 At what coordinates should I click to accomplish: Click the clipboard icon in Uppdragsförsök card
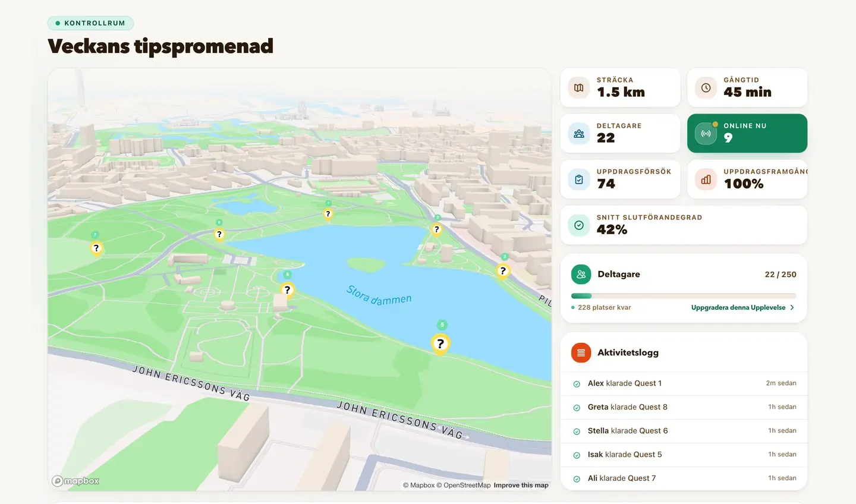[579, 179]
